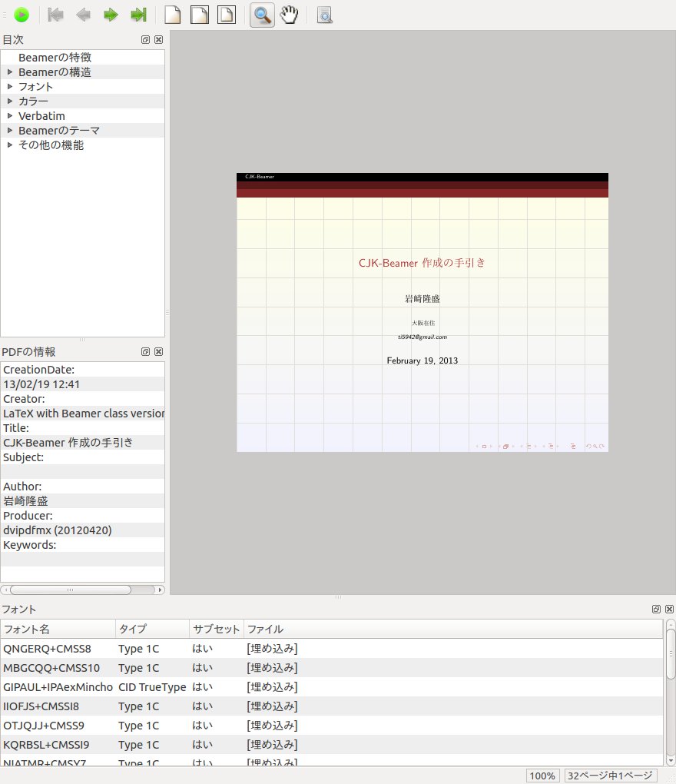Click the first page-fit icon in toolbar
Screen dimensions: 676x784
172,15
